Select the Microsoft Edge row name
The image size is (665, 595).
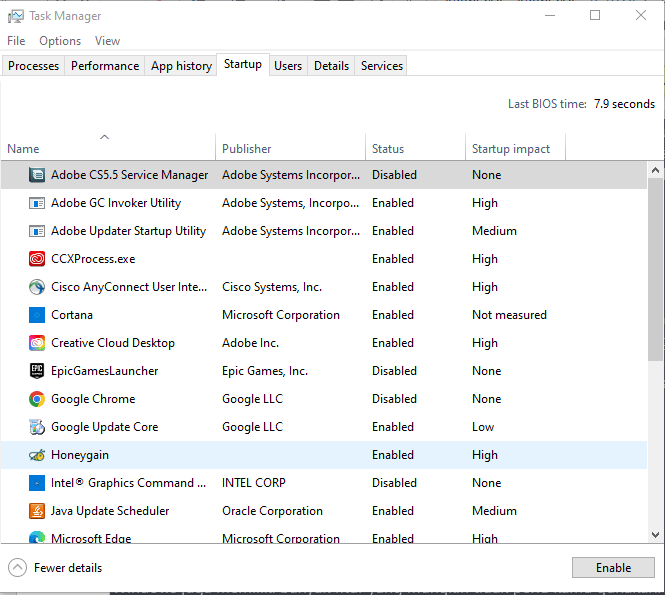pos(91,538)
